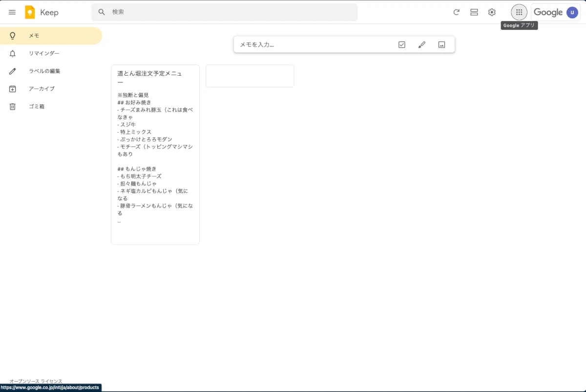Switch to list view layout
This screenshot has height=392, width=586.
pos(474,12)
